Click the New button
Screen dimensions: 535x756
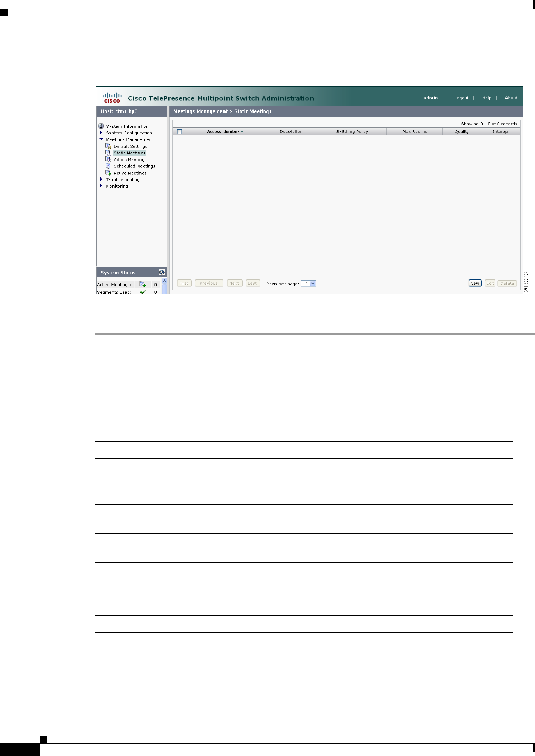coord(475,283)
